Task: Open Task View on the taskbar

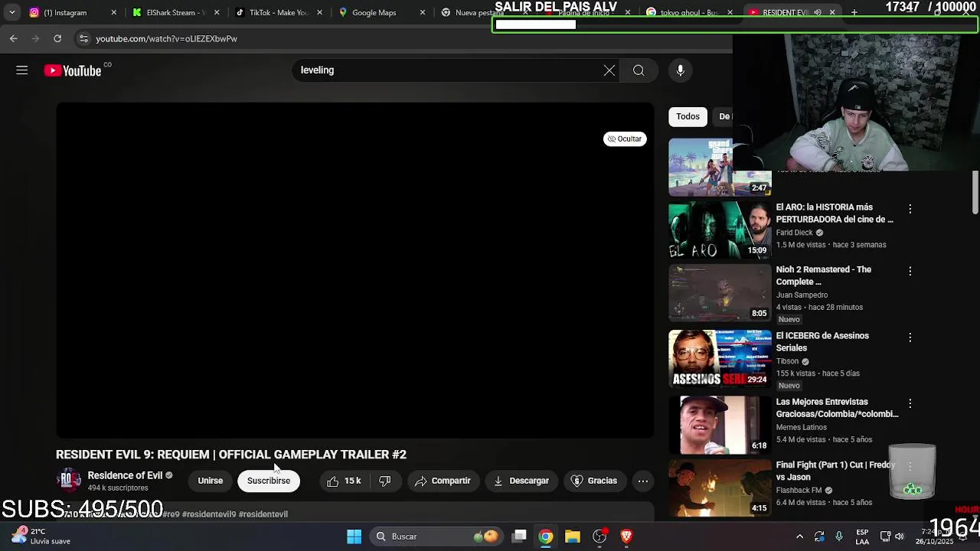Action: click(519, 536)
